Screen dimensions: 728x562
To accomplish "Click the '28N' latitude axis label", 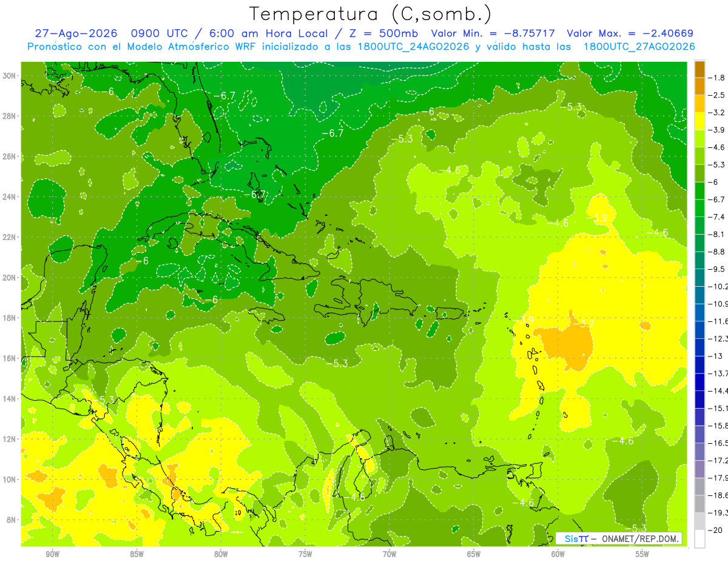I will pyautogui.click(x=10, y=116).
